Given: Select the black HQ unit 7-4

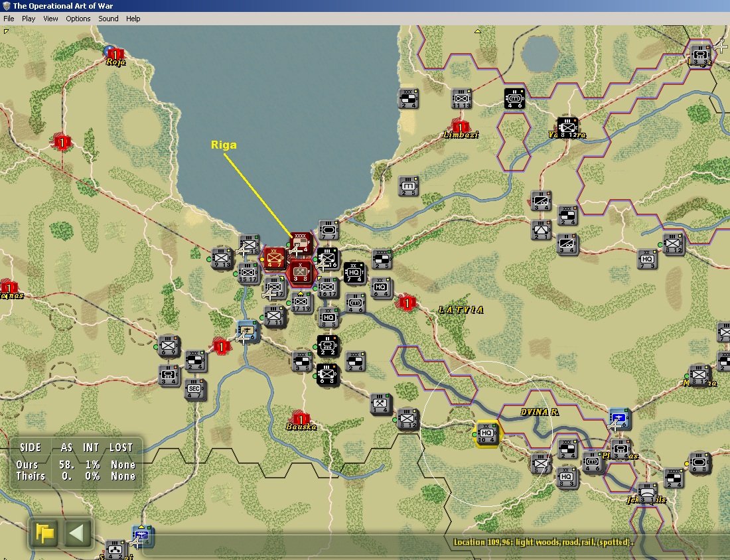Looking at the screenshot, I should click(354, 273).
